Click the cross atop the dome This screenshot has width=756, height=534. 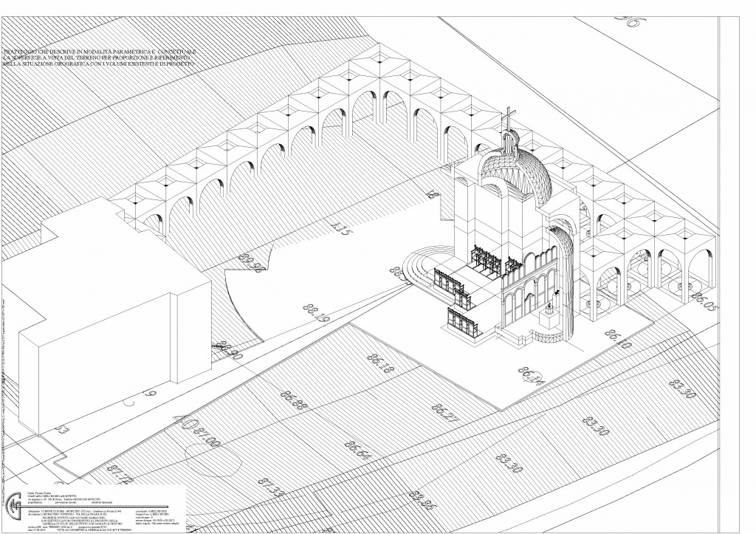point(509,118)
